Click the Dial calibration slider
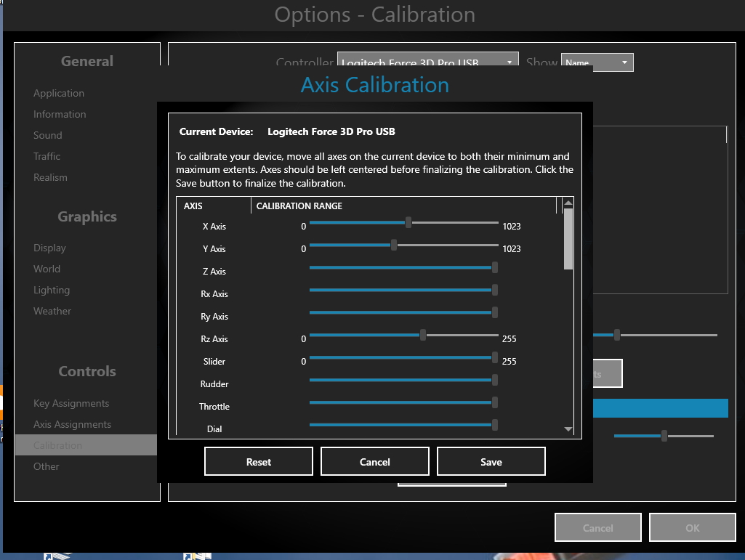The image size is (745, 560). click(x=404, y=425)
